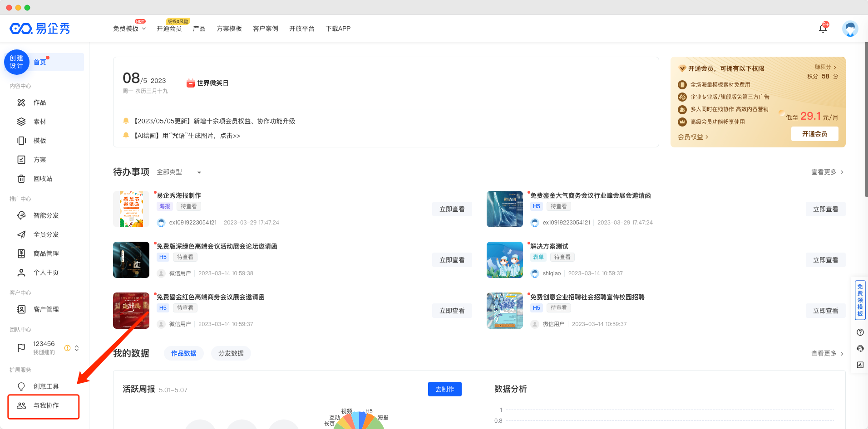The width and height of the screenshot is (868, 429).
Task: Click the 表单 tag on 解决方案测试
Action: coord(538,257)
